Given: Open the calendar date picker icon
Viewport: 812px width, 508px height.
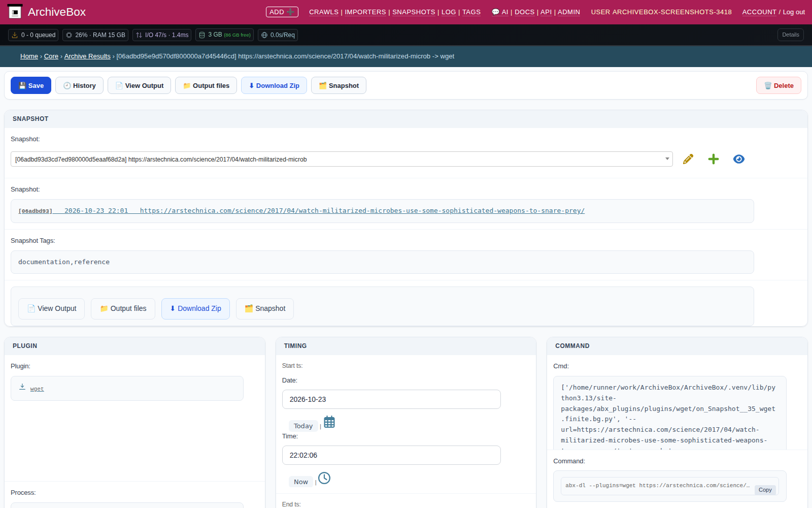Looking at the screenshot, I should point(329,422).
